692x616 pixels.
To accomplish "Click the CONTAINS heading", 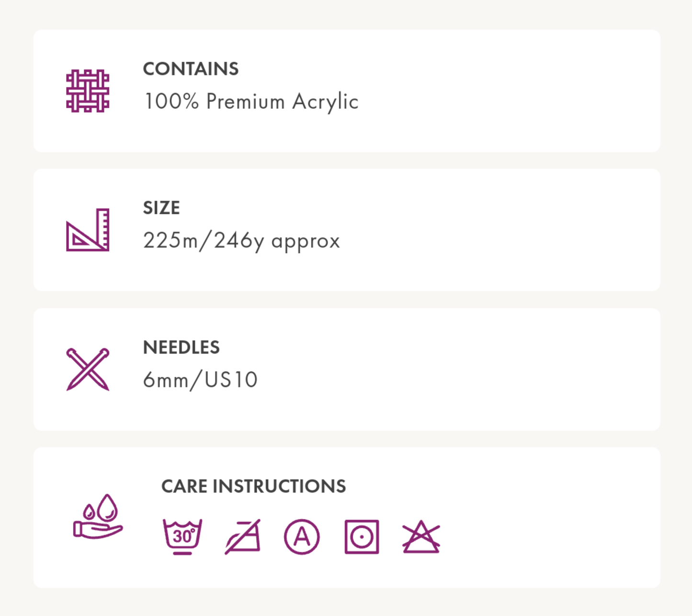I will (191, 69).
